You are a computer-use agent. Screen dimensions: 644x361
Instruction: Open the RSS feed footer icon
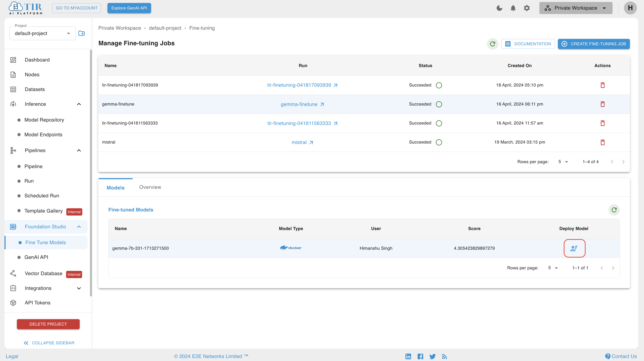(444, 357)
